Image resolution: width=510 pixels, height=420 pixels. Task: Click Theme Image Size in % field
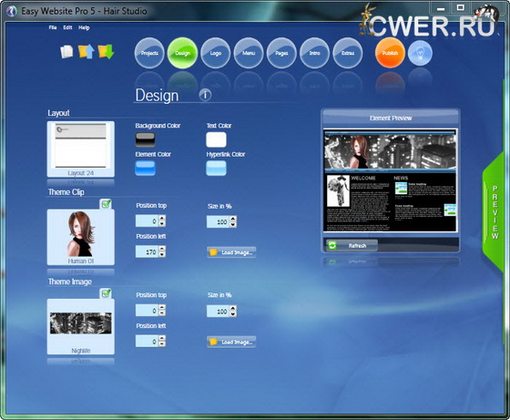coord(218,311)
